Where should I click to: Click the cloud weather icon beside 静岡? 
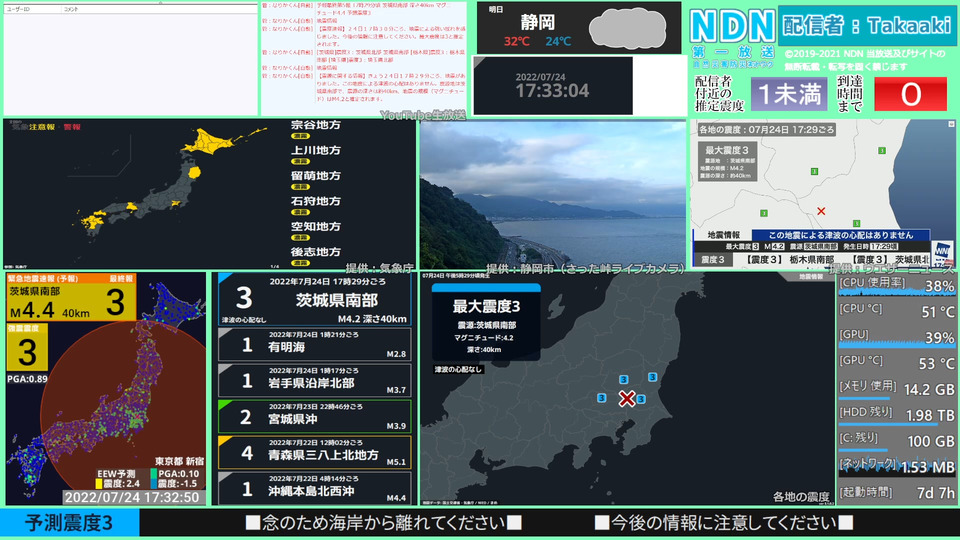click(x=627, y=28)
